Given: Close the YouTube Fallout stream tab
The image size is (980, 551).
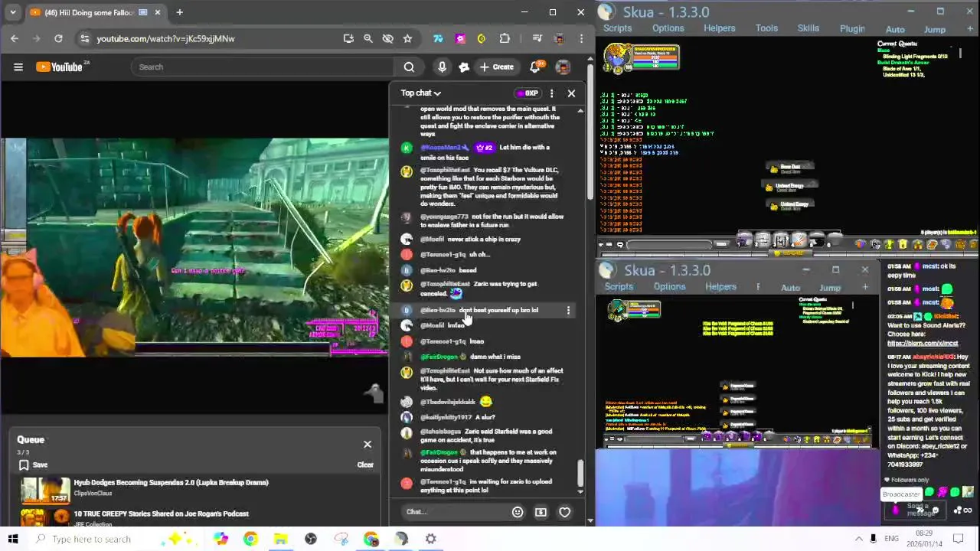Looking at the screenshot, I should point(158,12).
